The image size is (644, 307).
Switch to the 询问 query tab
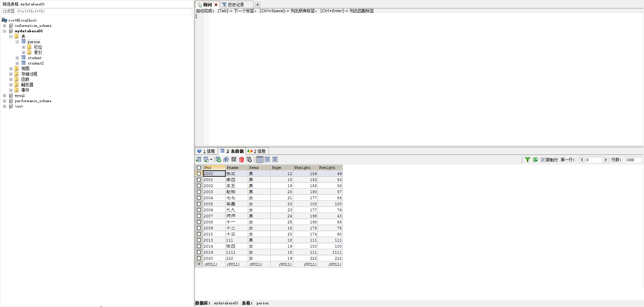(207, 5)
